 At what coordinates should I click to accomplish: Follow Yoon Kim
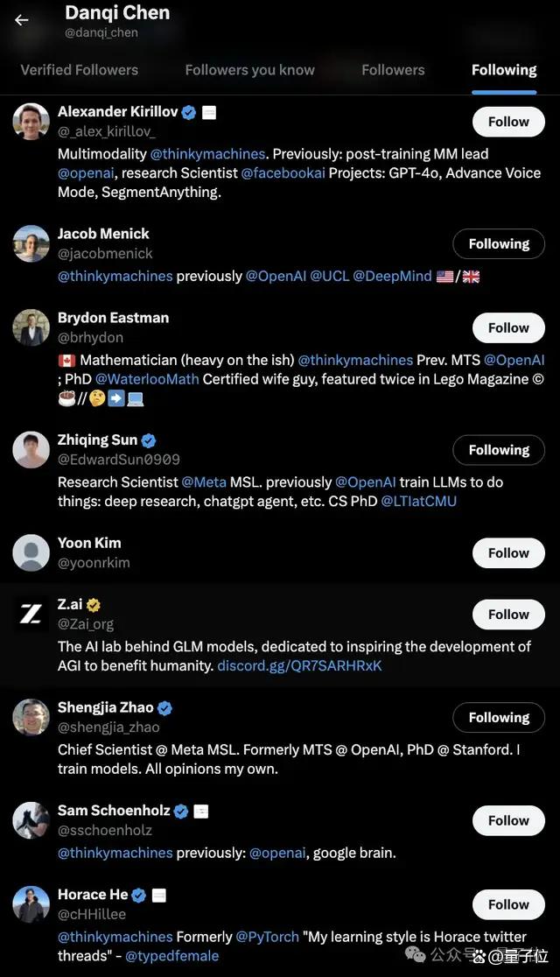(508, 553)
